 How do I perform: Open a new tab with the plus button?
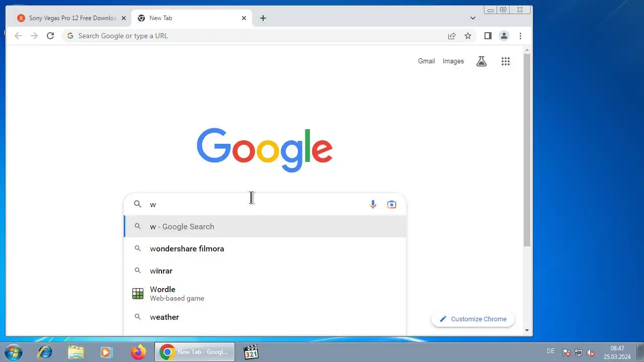click(x=263, y=18)
